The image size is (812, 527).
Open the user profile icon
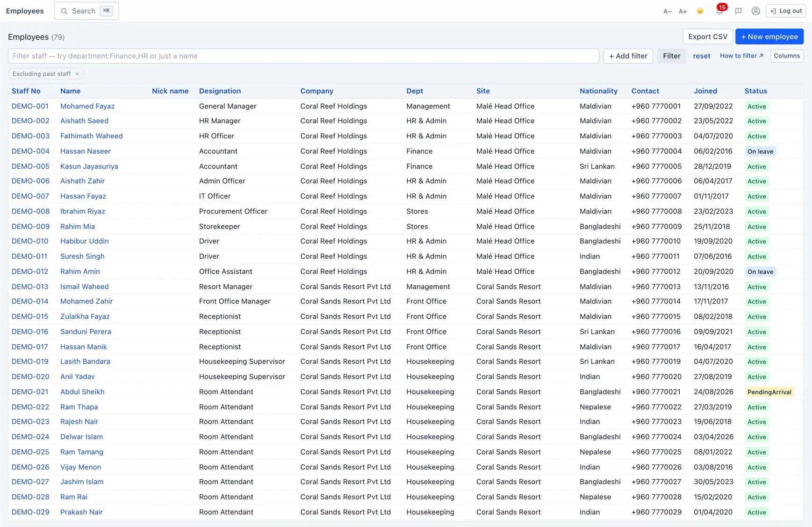tap(755, 11)
